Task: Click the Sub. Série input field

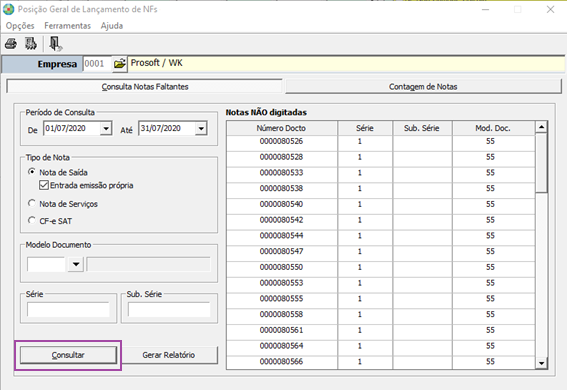Action: pos(169,310)
